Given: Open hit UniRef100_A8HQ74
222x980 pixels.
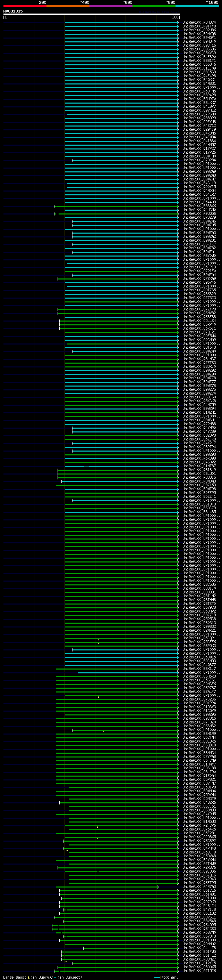Looking at the screenshot, I should pyautogui.click(x=199, y=23).
